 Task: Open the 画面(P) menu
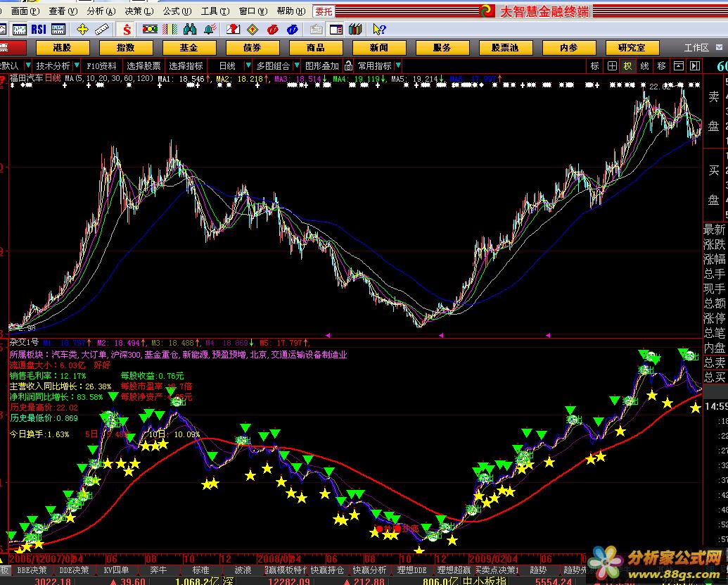tap(25, 11)
